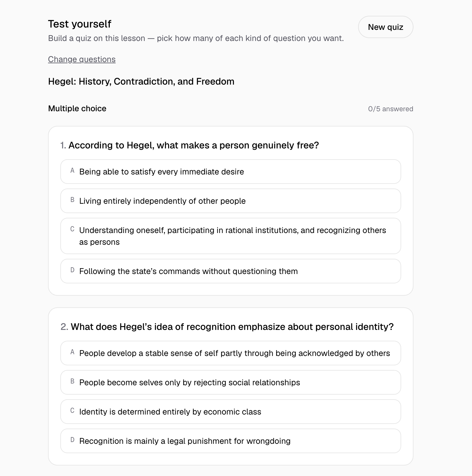Select 'Being able to satisfy every immediate desire'
The image size is (472, 476).
click(230, 172)
